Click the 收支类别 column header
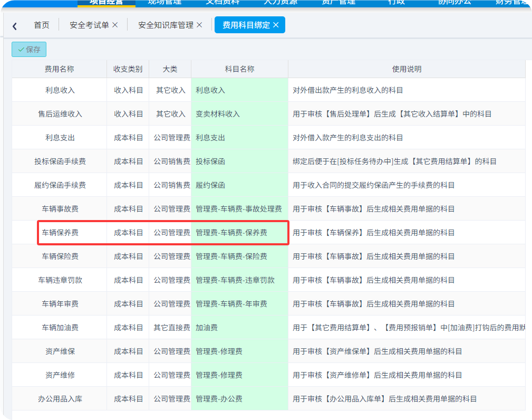 (128, 69)
